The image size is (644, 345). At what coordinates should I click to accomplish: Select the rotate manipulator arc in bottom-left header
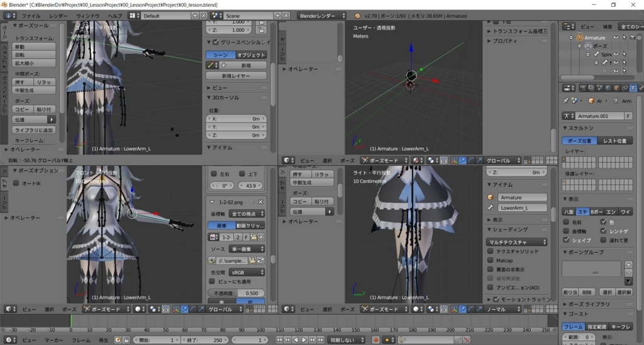pos(192,309)
